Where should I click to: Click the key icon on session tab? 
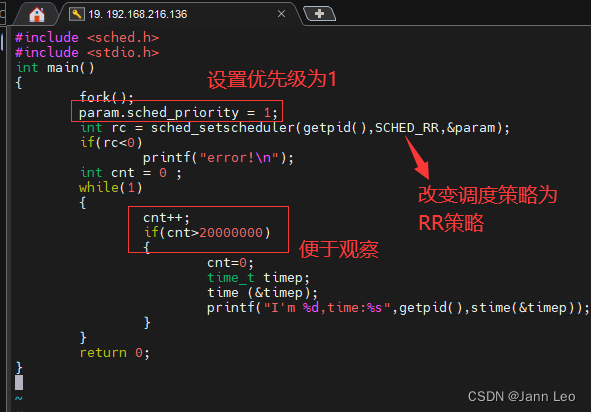click(77, 14)
